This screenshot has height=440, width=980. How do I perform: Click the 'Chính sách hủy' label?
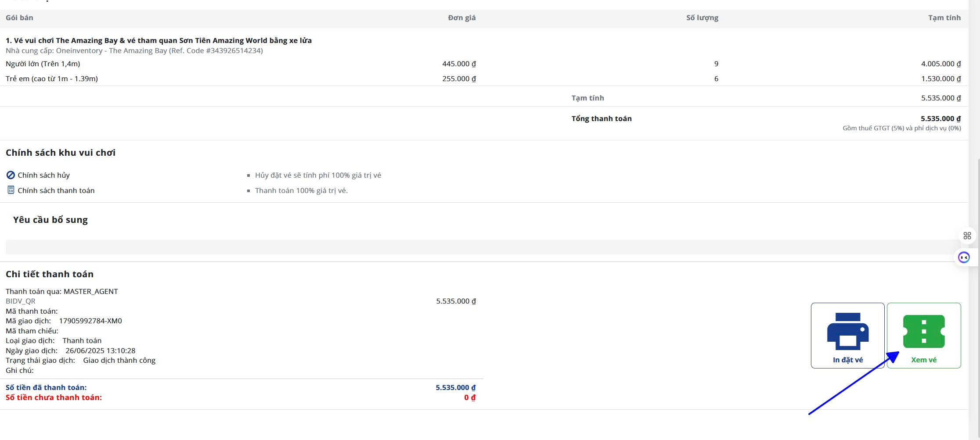click(43, 175)
